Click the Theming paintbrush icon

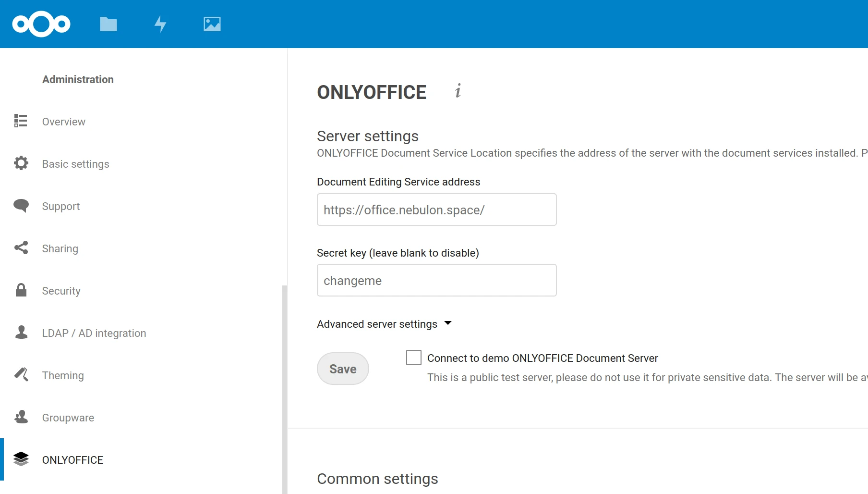tap(21, 375)
